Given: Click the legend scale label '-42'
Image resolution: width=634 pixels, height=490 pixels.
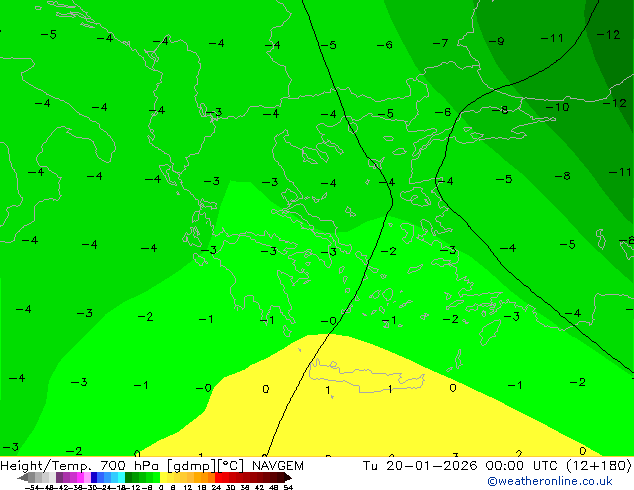Looking at the screenshot, I should (x=63, y=487).
